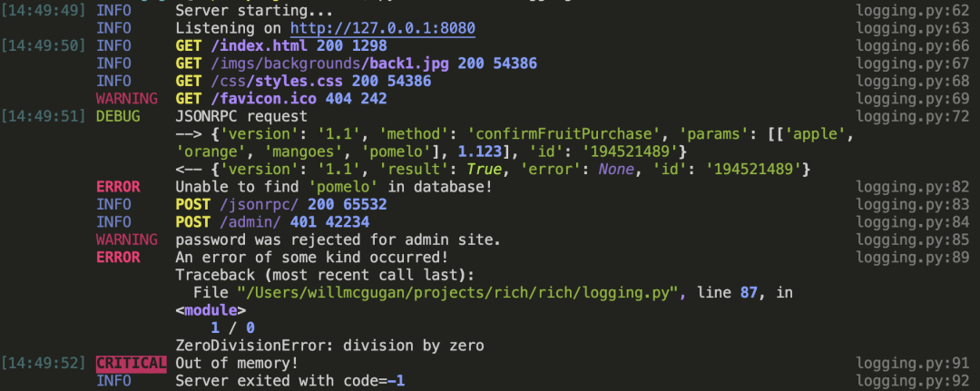Open the http://127.0.0.1:8080 link
This screenshot has height=391, width=980.
(383, 28)
